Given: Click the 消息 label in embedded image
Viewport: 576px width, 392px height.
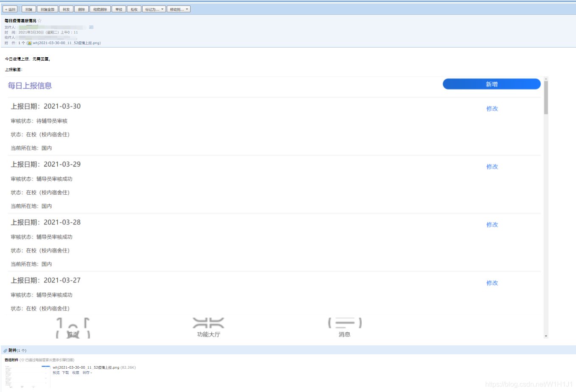Looking at the screenshot, I should (x=344, y=335).
